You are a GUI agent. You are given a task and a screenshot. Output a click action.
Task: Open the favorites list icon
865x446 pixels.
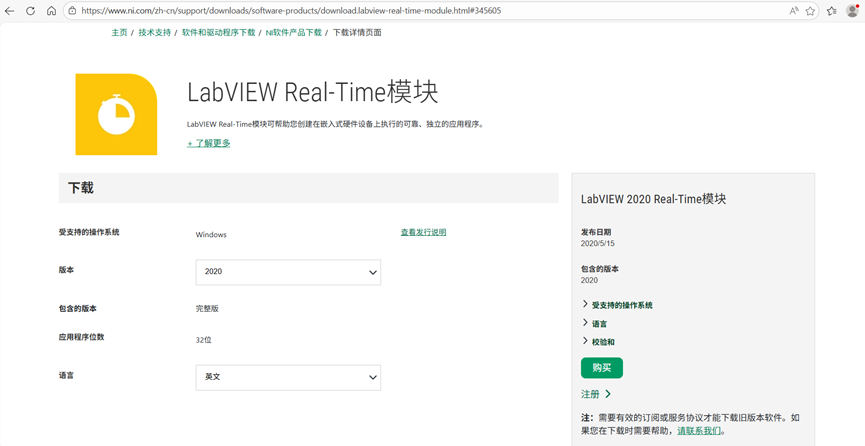pos(832,10)
